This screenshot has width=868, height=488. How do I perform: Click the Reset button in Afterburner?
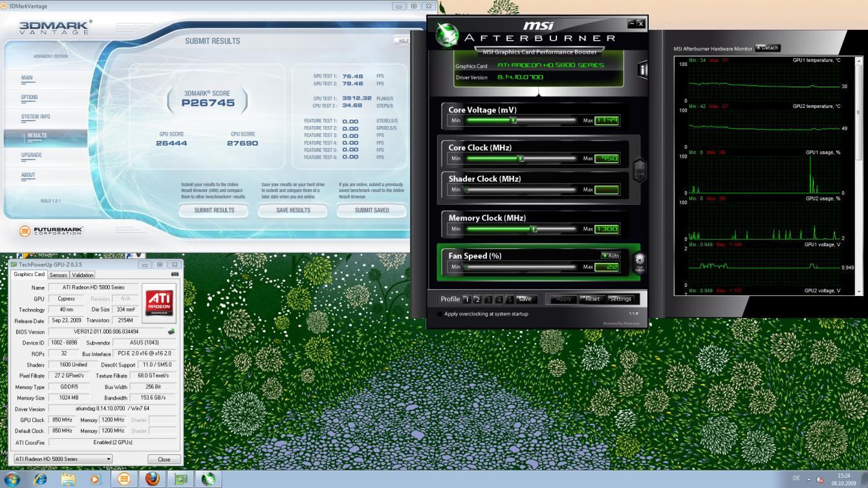[592, 299]
